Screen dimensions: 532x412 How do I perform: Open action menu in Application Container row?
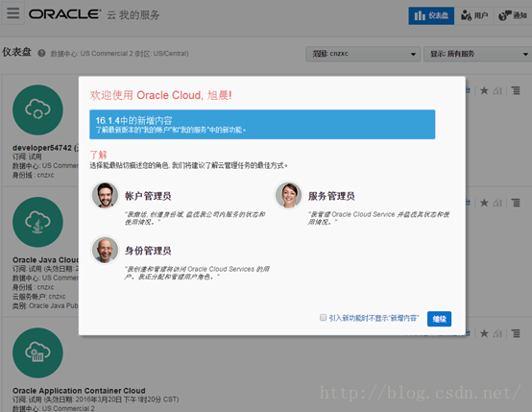pyautogui.click(x=516, y=333)
